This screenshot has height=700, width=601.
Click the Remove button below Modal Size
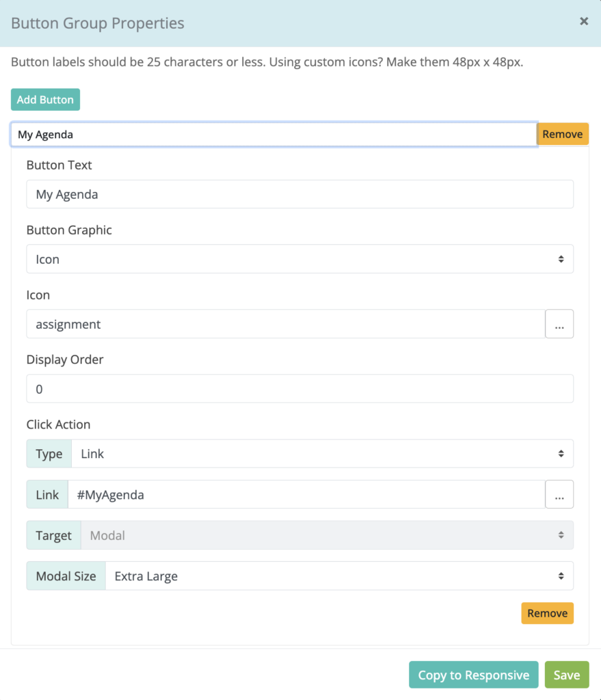tap(547, 613)
